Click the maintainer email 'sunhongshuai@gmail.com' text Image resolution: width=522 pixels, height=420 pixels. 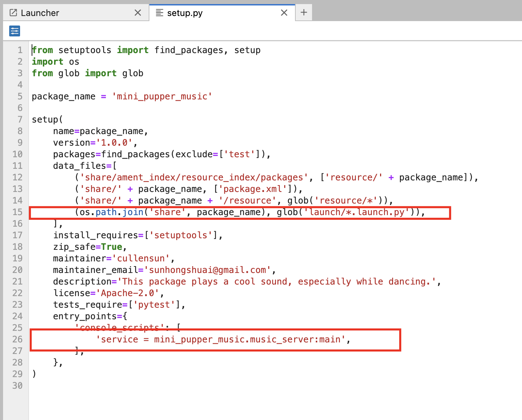[x=208, y=270]
